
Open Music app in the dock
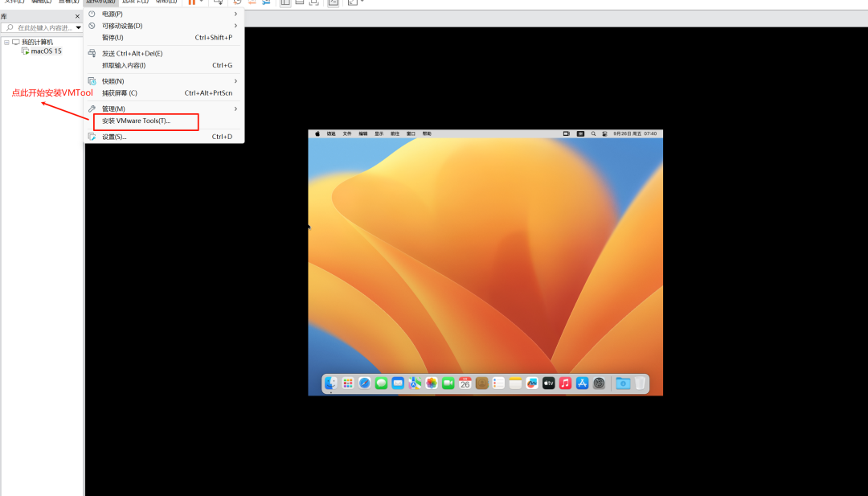[565, 383]
